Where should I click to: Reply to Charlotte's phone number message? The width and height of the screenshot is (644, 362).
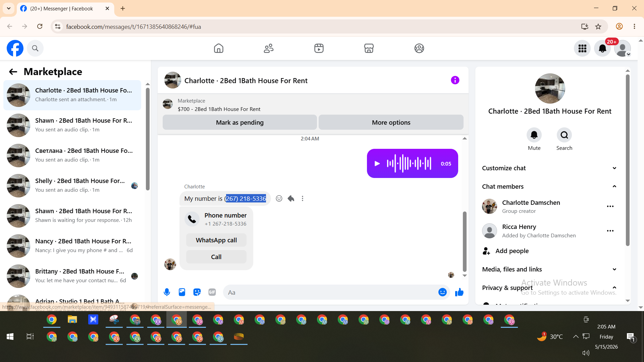click(291, 198)
